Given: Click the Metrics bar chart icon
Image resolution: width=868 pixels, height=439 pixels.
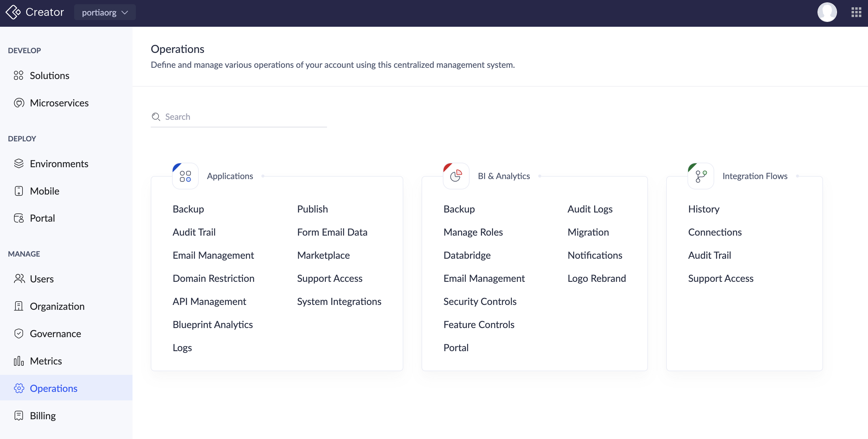Looking at the screenshot, I should click(x=19, y=361).
